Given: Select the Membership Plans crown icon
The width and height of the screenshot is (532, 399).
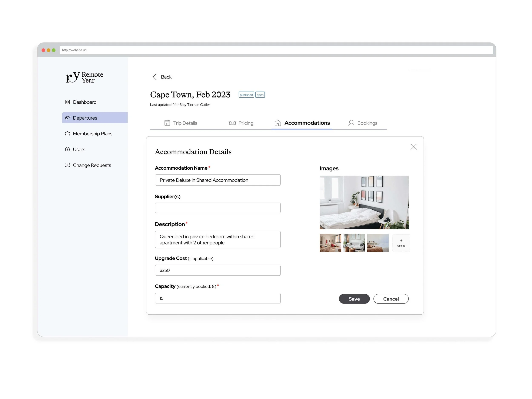Looking at the screenshot, I should tap(68, 133).
